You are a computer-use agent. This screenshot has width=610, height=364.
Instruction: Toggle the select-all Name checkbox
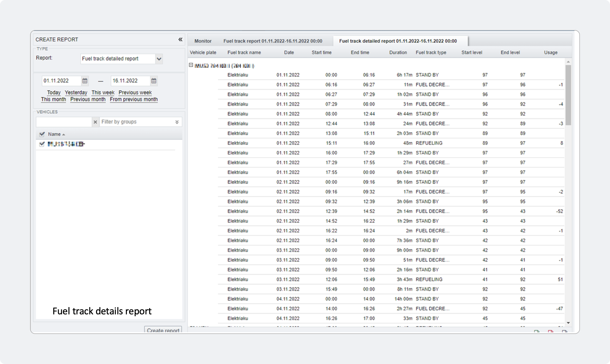tap(42, 134)
